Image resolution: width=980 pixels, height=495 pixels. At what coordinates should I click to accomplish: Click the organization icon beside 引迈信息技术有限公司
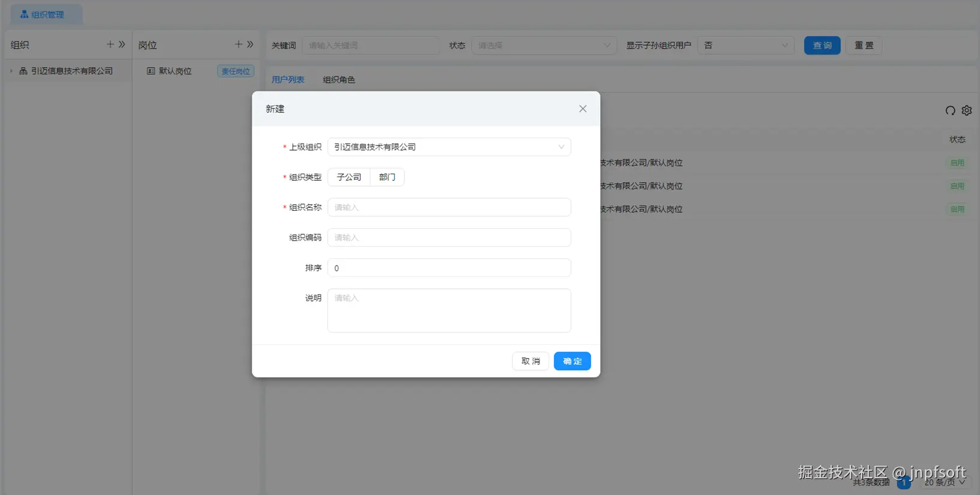click(x=23, y=71)
